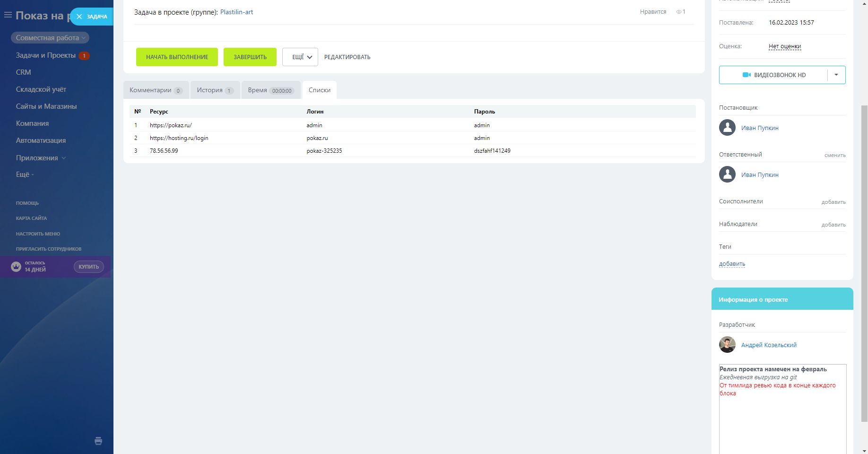Image resolution: width=868 pixels, height=454 pixels.
Task: Select the Списки tab
Action: point(320,90)
